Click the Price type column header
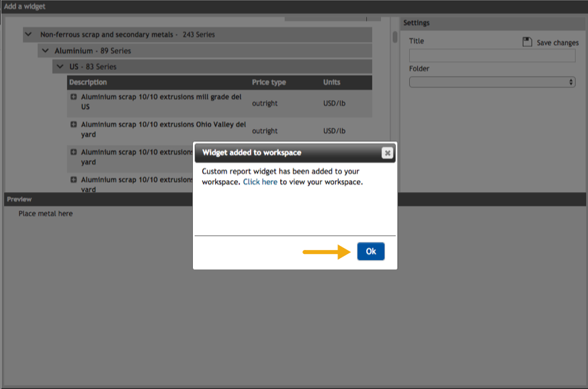588x389 pixels. click(x=269, y=83)
